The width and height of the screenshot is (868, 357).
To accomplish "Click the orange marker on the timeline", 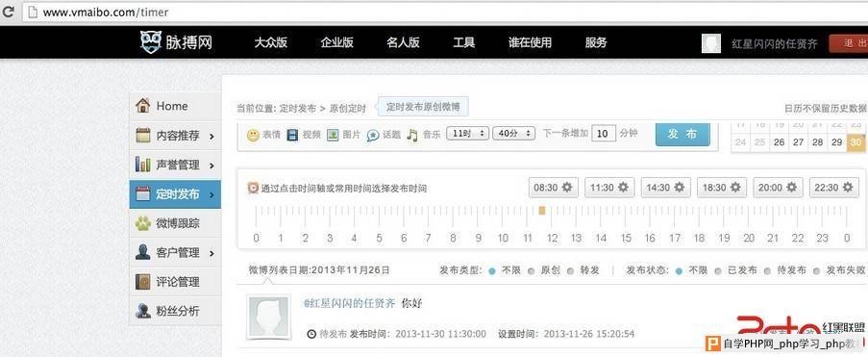I will pos(542,210).
